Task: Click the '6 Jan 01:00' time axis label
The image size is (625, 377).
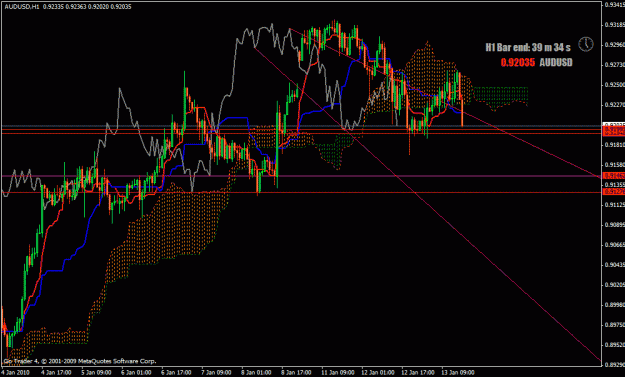Action: click(136, 373)
